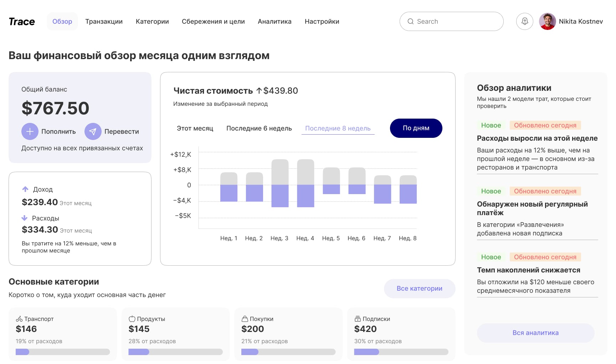Click the ↑$439.80 net worth change
This screenshot has height=364, width=616.
[x=277, y=91]
